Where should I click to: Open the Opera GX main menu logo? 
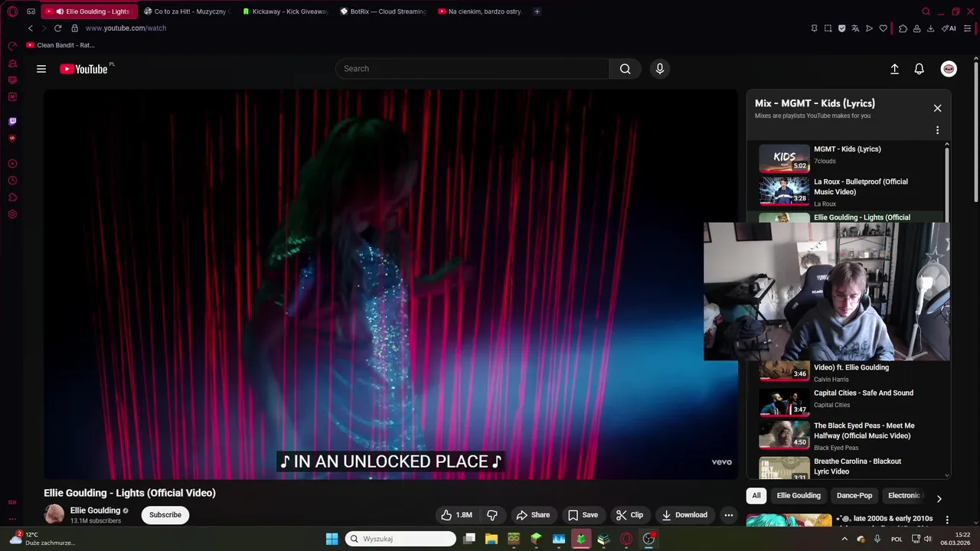click(12, 11)
